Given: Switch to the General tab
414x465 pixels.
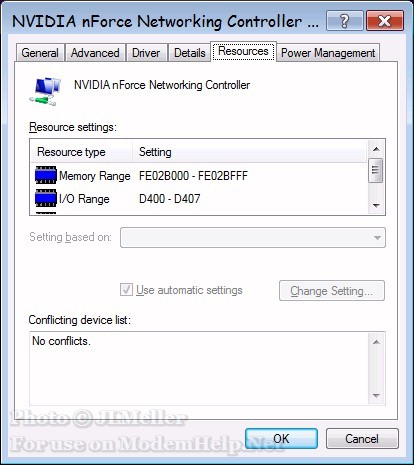Looking at the screenshot, I should [x=40, y=53].
